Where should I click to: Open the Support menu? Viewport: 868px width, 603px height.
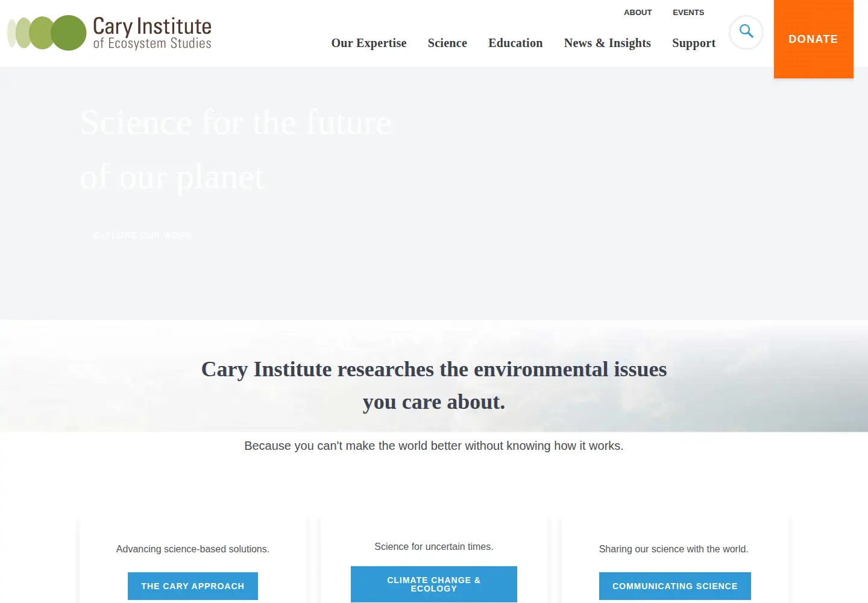[694, 43]
